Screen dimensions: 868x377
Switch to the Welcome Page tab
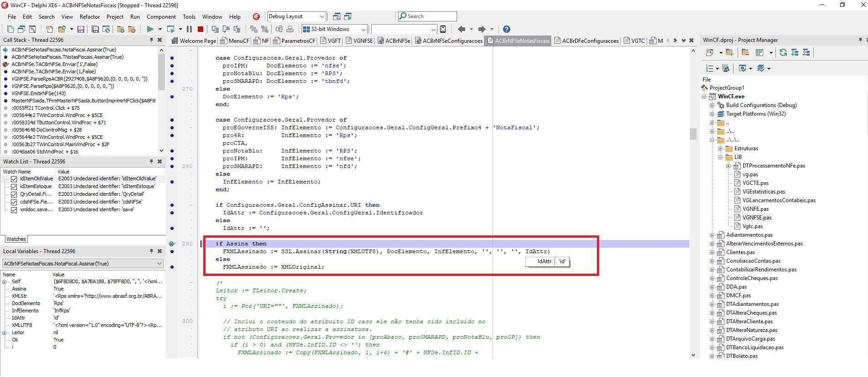(x=194, y=41)
